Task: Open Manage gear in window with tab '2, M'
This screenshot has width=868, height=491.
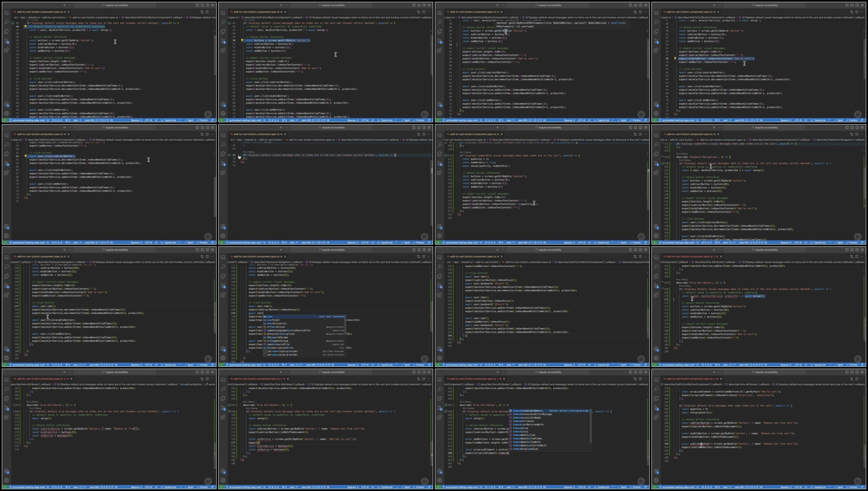Action: [x=656, y=480]
